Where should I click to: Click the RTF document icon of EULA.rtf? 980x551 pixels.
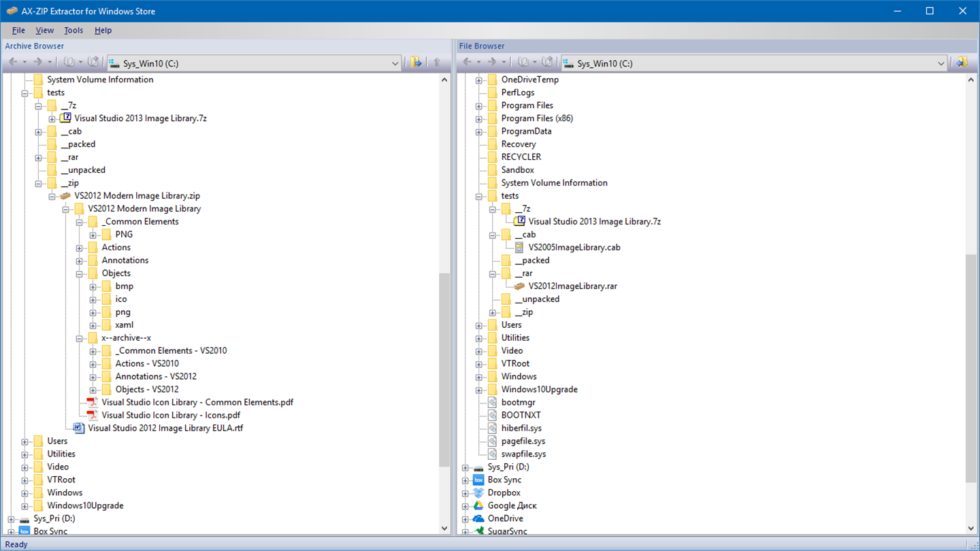79,428
